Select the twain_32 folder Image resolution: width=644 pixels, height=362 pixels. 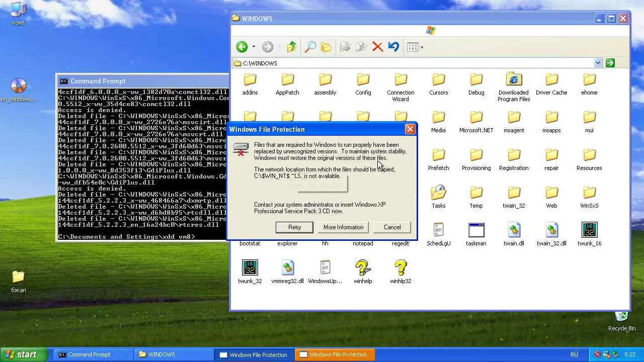pyautogui.click(x=514, y=197)
